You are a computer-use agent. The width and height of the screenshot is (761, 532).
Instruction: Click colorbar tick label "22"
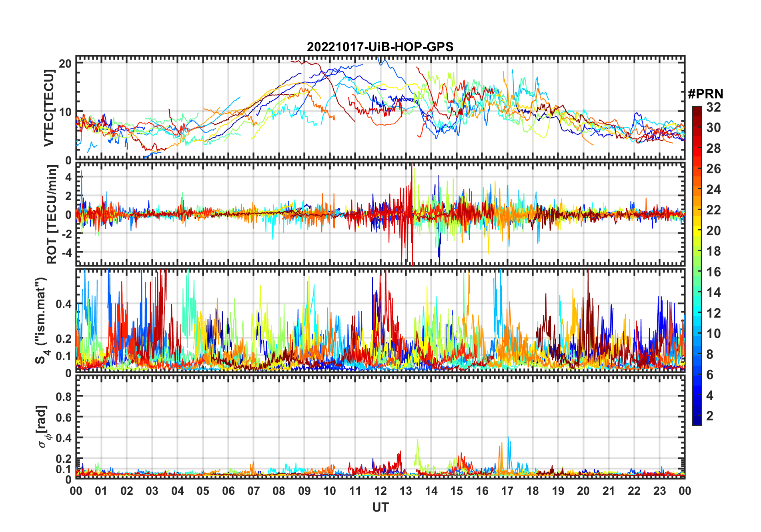(713, 210)
